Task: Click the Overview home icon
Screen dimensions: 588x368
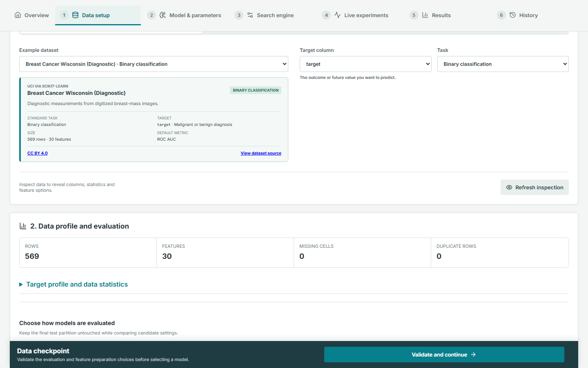Action: click(18, 15)
